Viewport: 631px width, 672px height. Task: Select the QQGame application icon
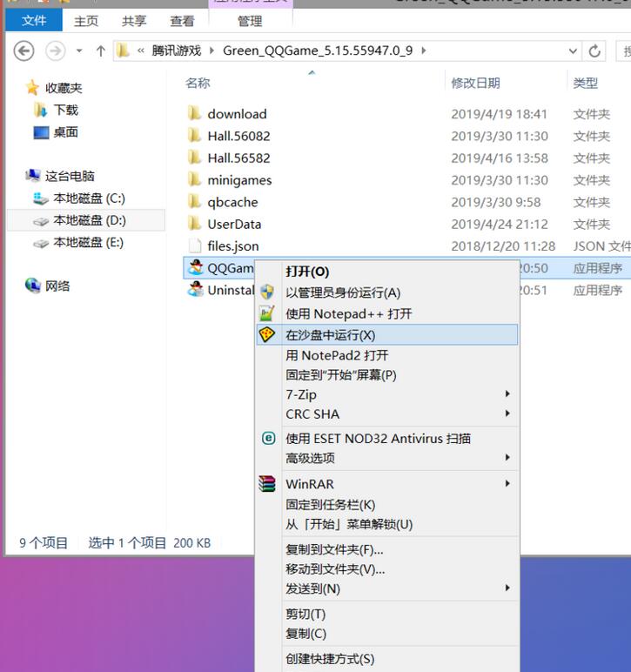(196, 268)
